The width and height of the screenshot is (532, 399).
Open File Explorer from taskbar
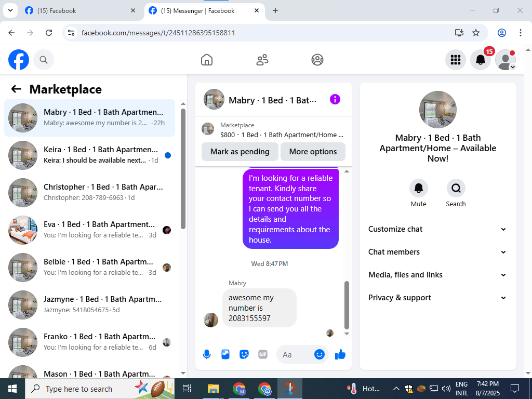214,389
